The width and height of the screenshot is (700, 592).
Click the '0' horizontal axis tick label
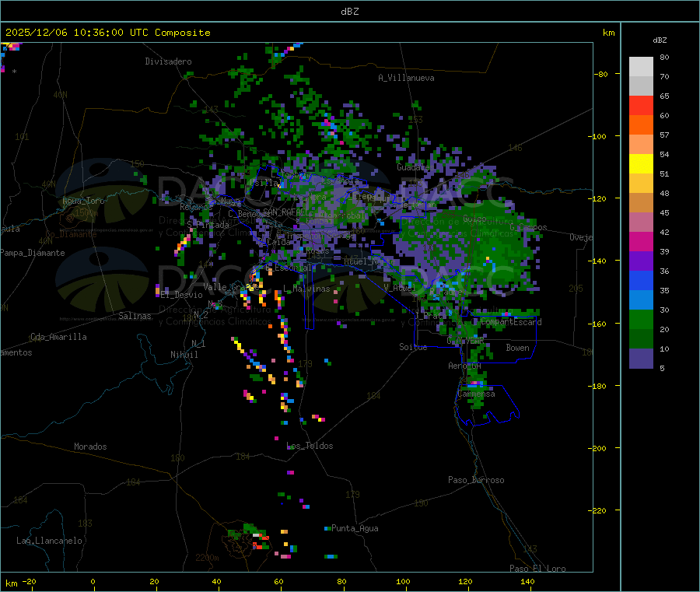click(x=93, y=582)
